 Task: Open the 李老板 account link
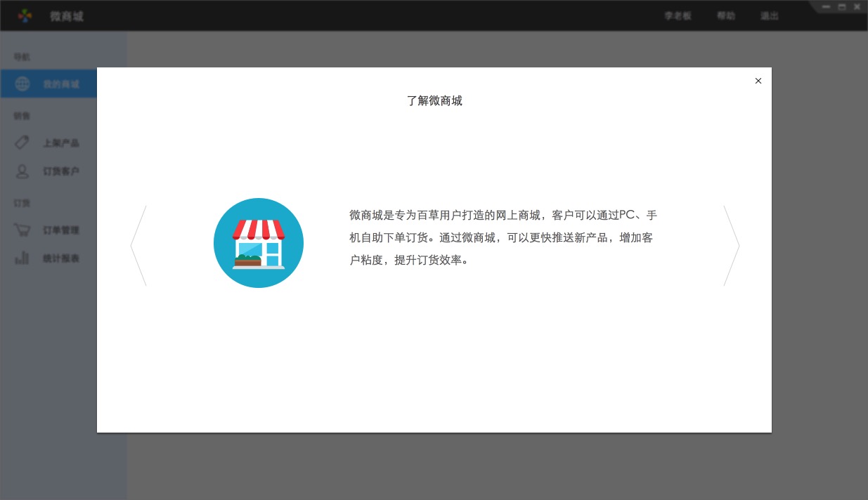pos(678,15)
